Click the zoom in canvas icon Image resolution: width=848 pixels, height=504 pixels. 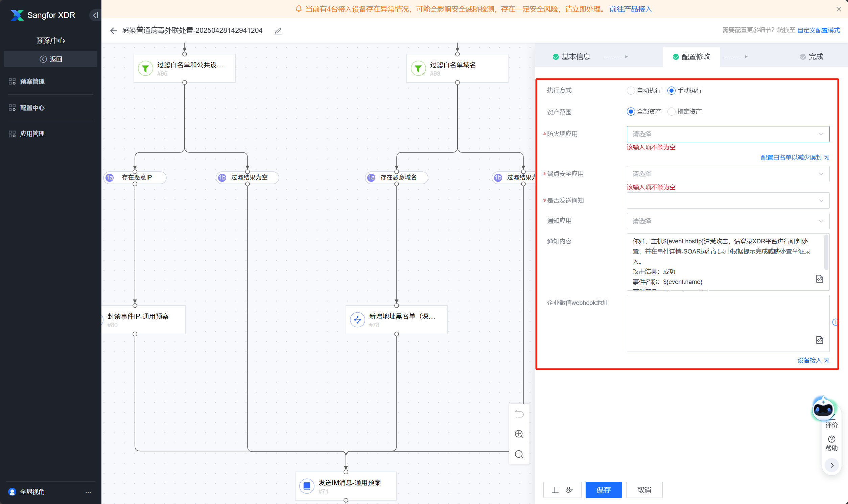tap(519, 434)
